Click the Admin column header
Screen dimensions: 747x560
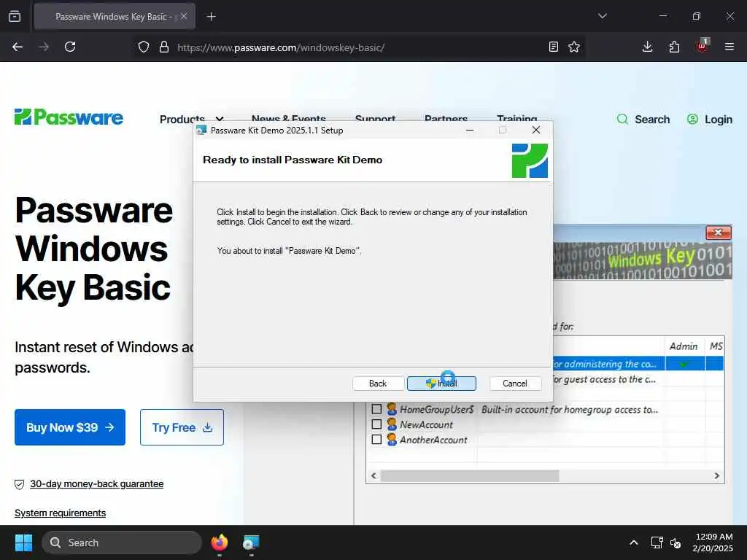pyautogui.click(x=684, y=346)
